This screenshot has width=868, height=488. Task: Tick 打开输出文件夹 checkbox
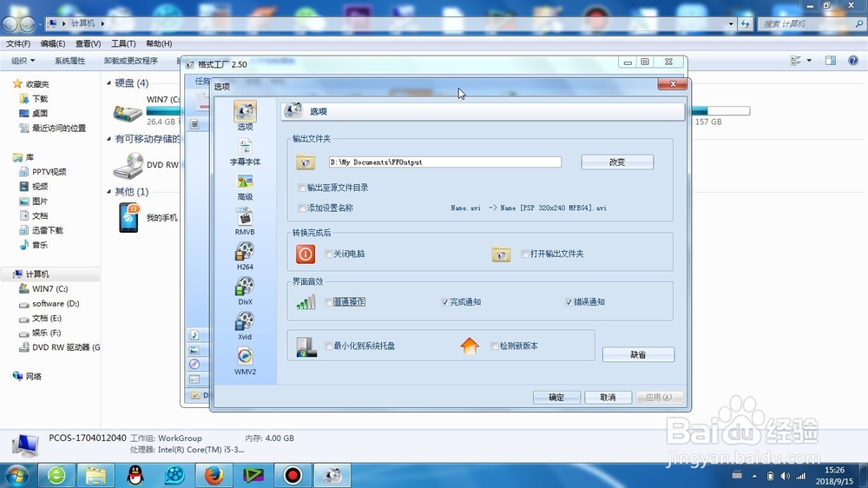[525, 254]
